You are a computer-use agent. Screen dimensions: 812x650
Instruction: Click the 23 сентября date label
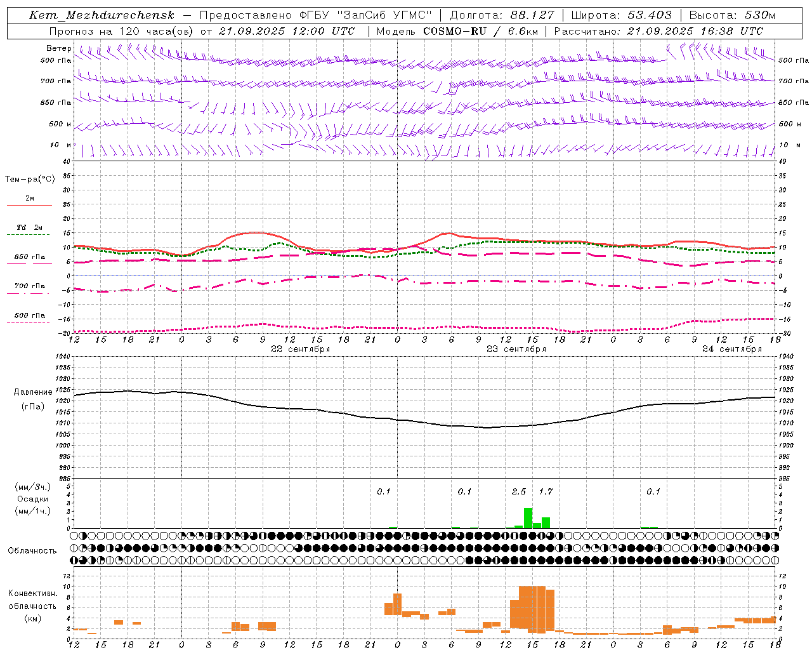point(516,349)
